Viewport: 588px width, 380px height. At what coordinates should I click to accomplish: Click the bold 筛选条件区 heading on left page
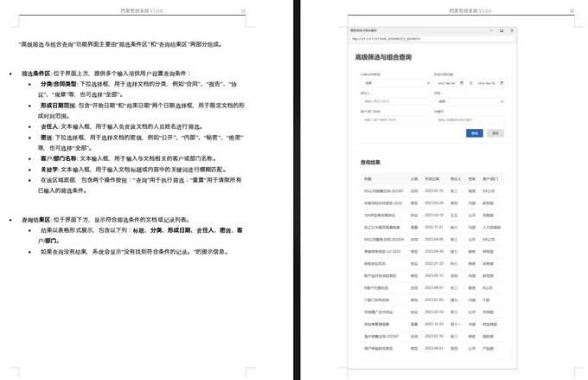point(36,74)
